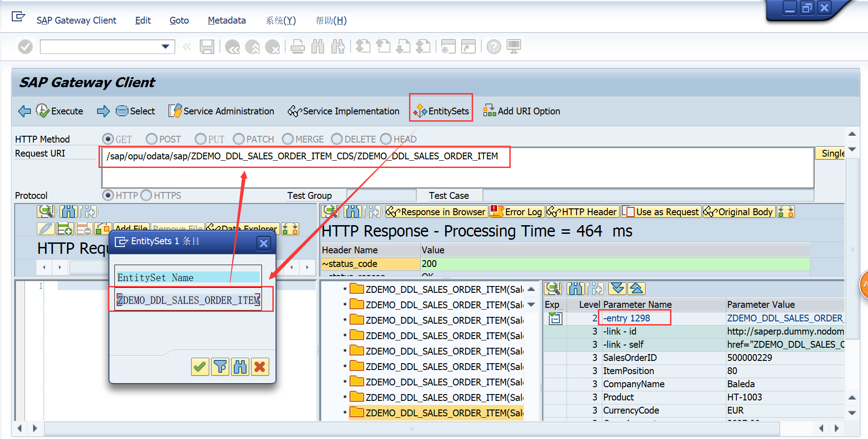Click the Exp entry icon in row 1298
The width and height of the screenshot is (868, 439).
[555, 319]
